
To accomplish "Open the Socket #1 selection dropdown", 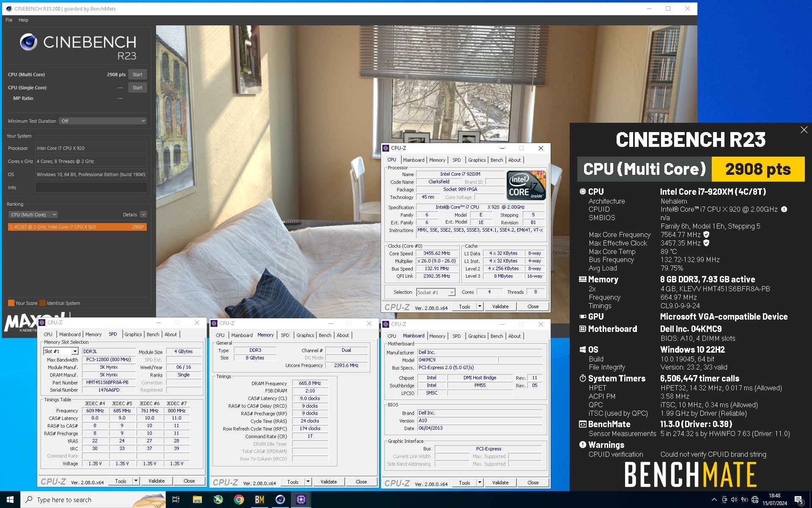I will (x=436, y=292).
